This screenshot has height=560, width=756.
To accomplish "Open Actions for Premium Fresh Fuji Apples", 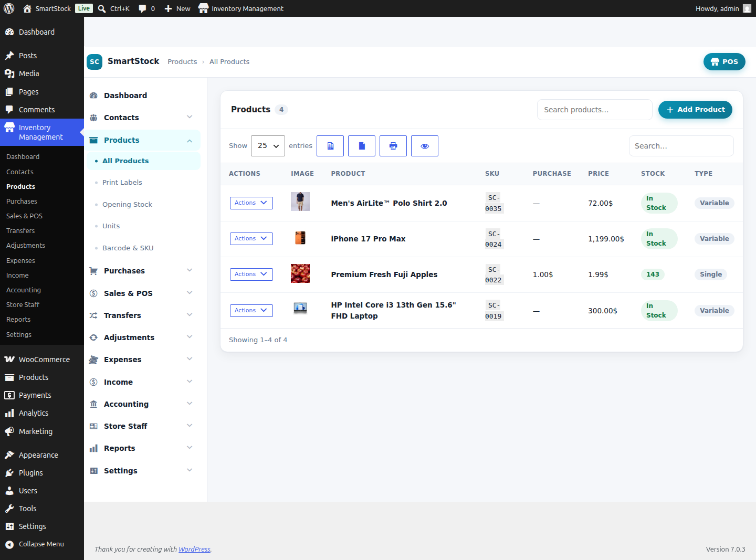I will (251, 274).
